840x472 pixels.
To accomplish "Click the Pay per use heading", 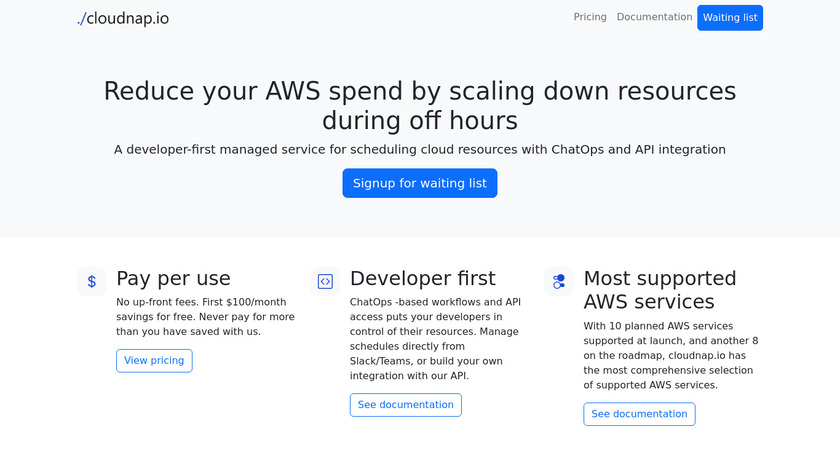I will (173, 278).
